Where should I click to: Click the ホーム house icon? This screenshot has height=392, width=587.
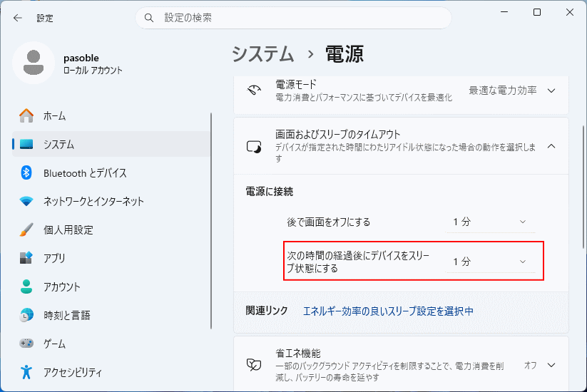click(26, 116)
